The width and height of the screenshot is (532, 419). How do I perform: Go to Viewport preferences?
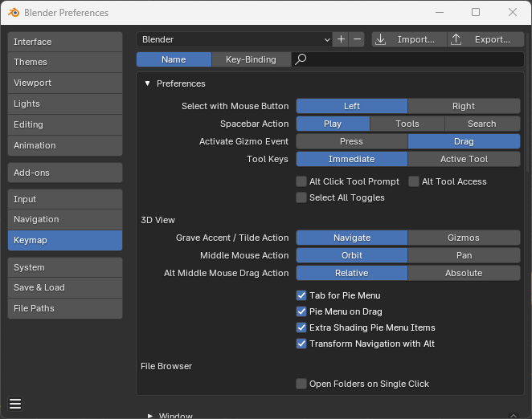[65, 83]
